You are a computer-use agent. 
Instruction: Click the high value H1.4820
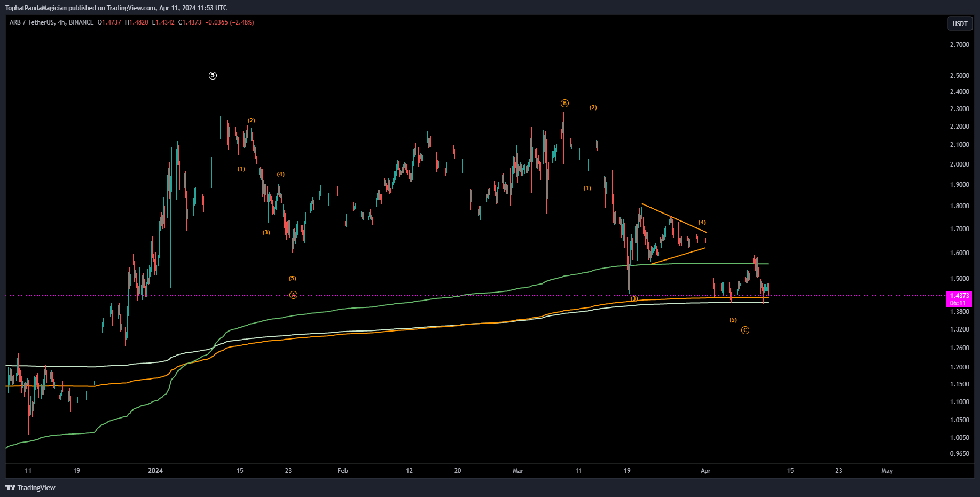(137, 22)
